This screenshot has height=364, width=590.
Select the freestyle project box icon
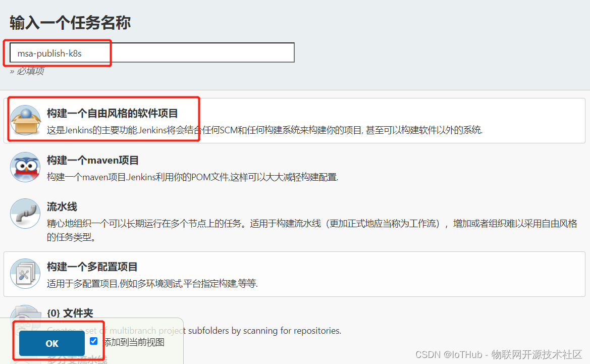tap(25, 121)
